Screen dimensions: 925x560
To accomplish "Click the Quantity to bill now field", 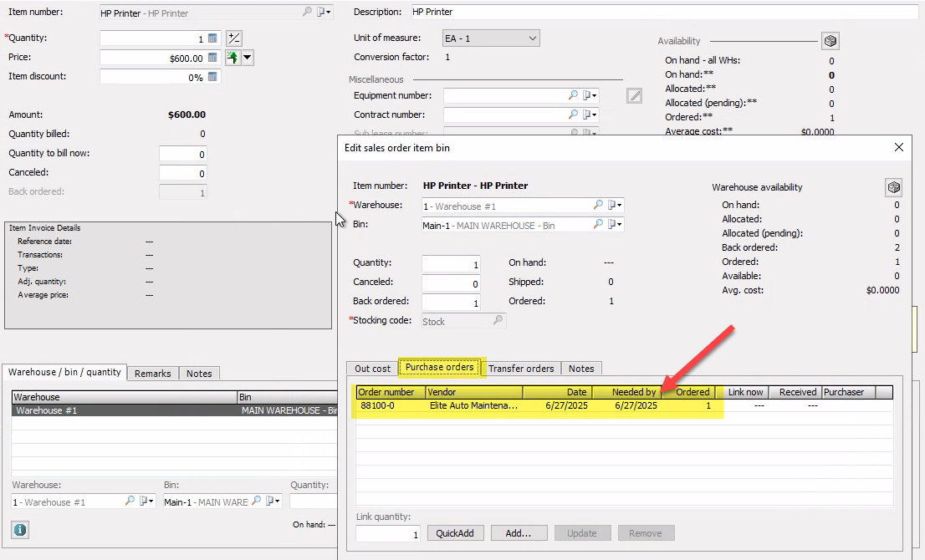I will [183, 154].
